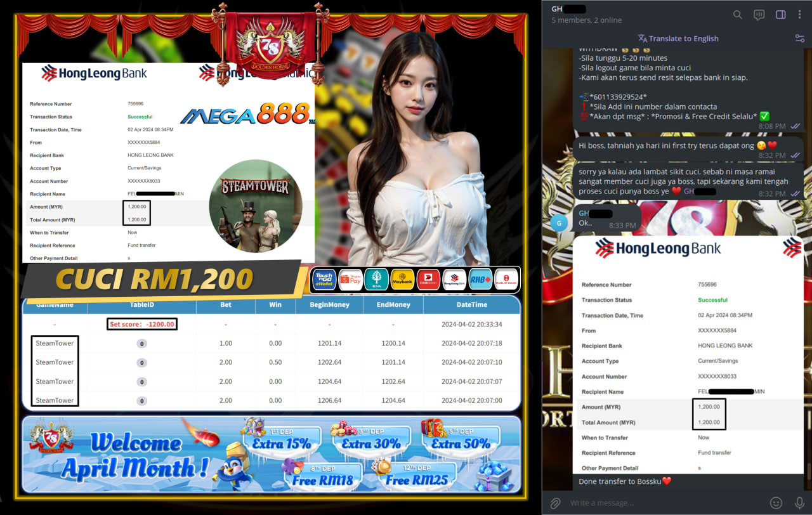This screenshot has height=515, width=812.
Task: Click the Bet column header
Action: 226,304
